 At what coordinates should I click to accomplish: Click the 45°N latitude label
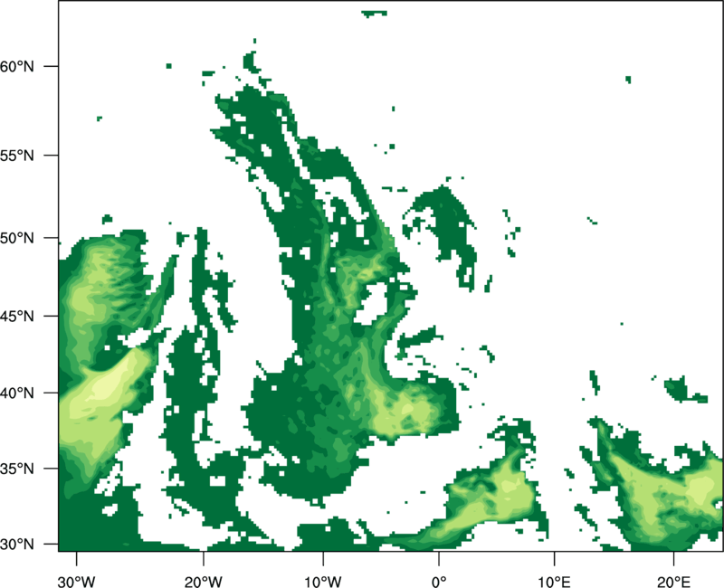[16, 316]
